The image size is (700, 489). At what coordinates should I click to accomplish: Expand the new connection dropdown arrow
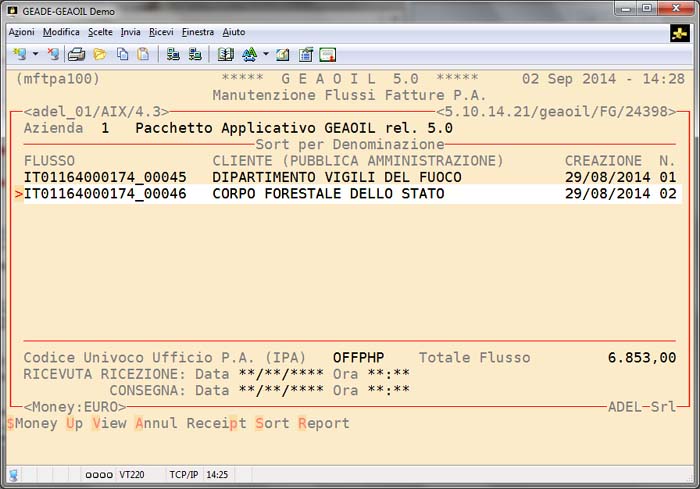click(x=35, y=54)
